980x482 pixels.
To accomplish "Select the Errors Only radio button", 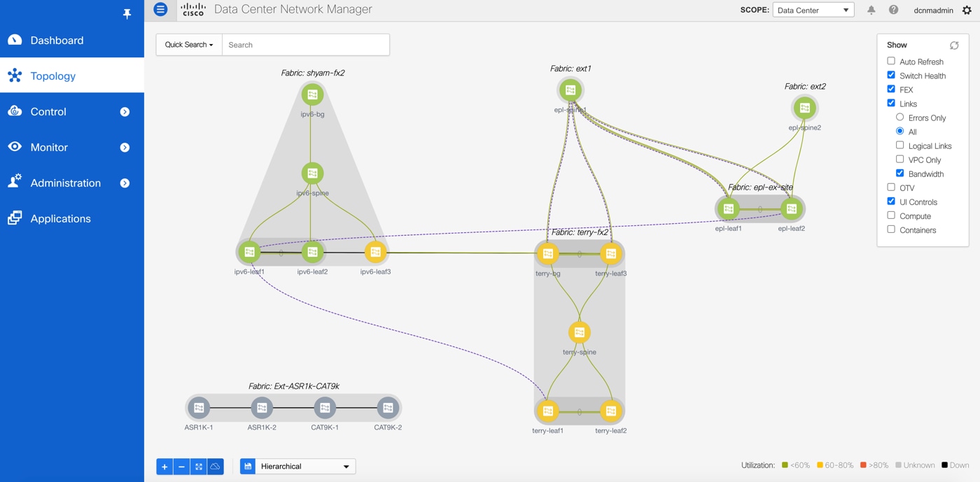I will coord(900,117).
